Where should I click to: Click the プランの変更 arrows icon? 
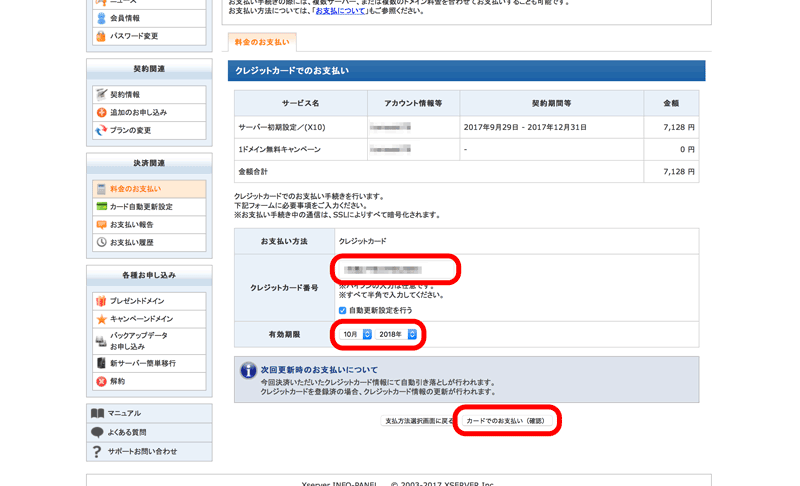102,130
